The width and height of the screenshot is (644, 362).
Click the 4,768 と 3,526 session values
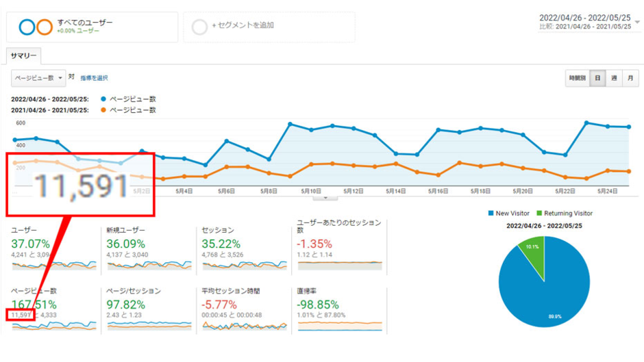click(222, 255)
